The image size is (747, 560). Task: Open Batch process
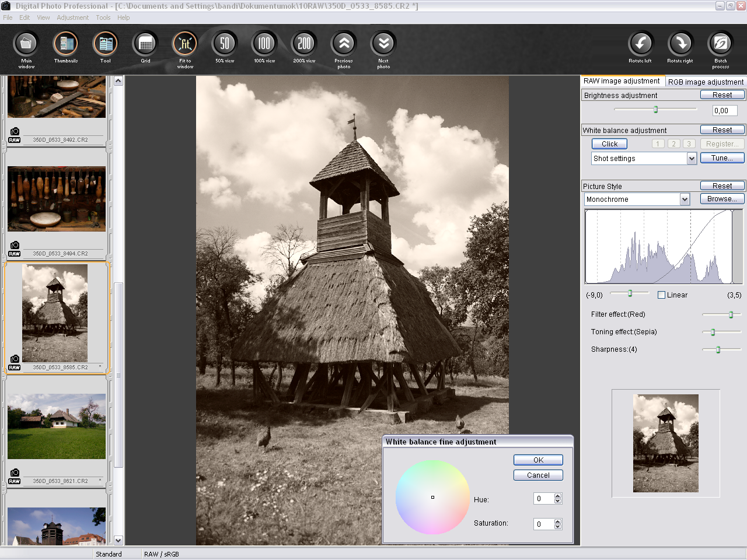[x=720, y=44]
